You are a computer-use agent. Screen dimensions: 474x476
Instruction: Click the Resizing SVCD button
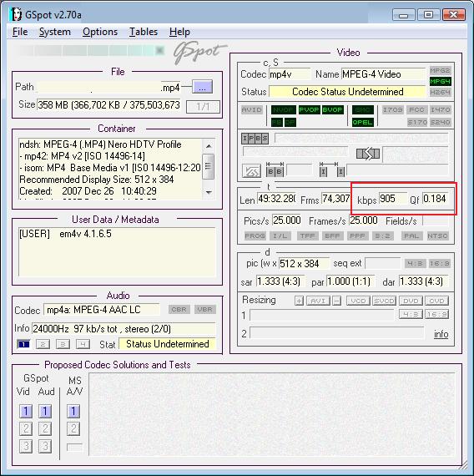click(x=384, y=301)
